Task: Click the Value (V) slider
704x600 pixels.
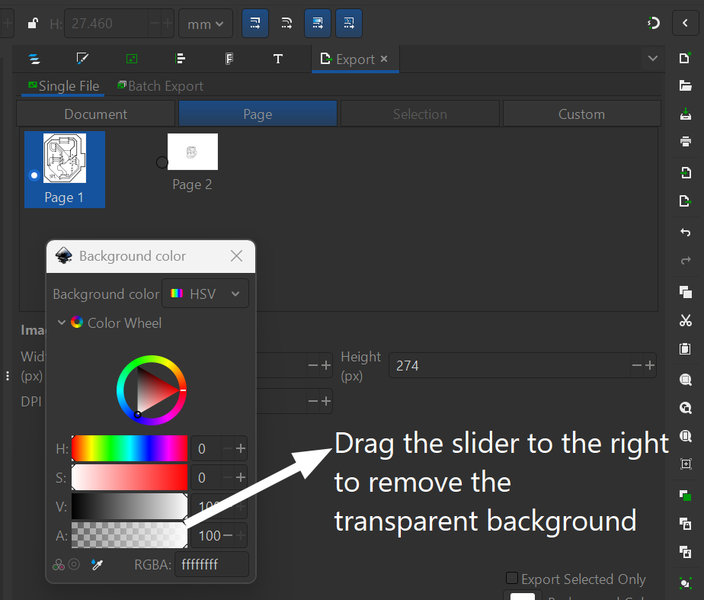Action: tap(129, 506)
